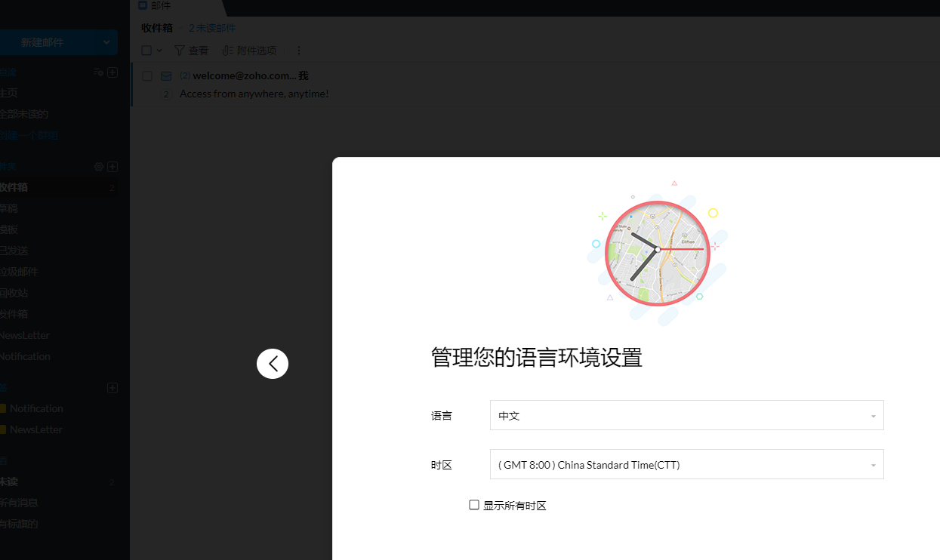Click the plus icon in streams section
Screen dimensions: 940x560
112,72
